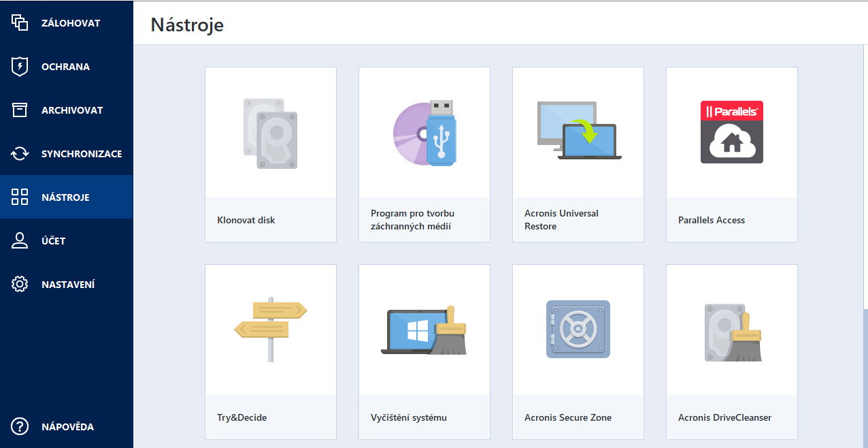
Task: Click the vertical scrollbar on the right
Action: [x=865, y=177]
